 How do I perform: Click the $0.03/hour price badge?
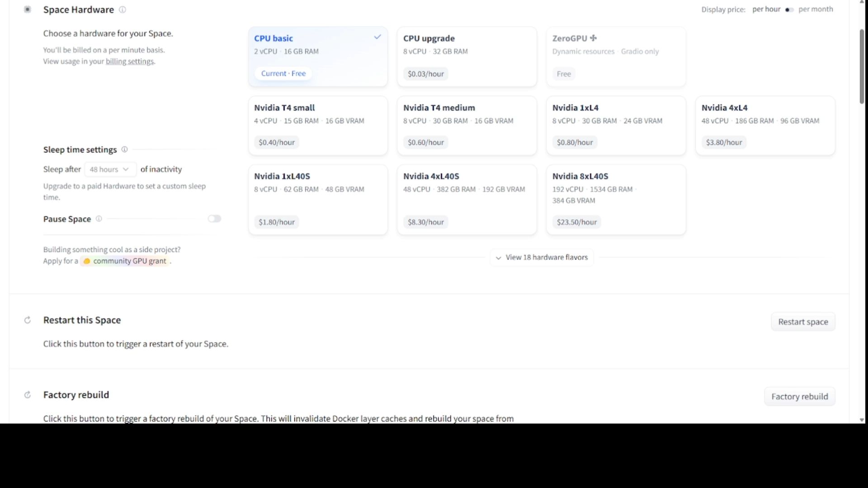pos(425,74)
